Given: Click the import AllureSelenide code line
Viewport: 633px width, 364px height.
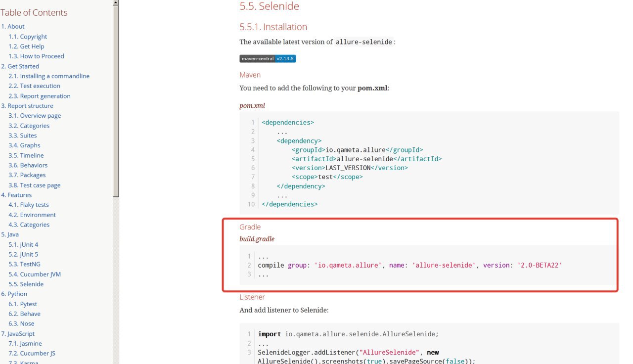Looking at the screenshot, I should pos(348,334).
